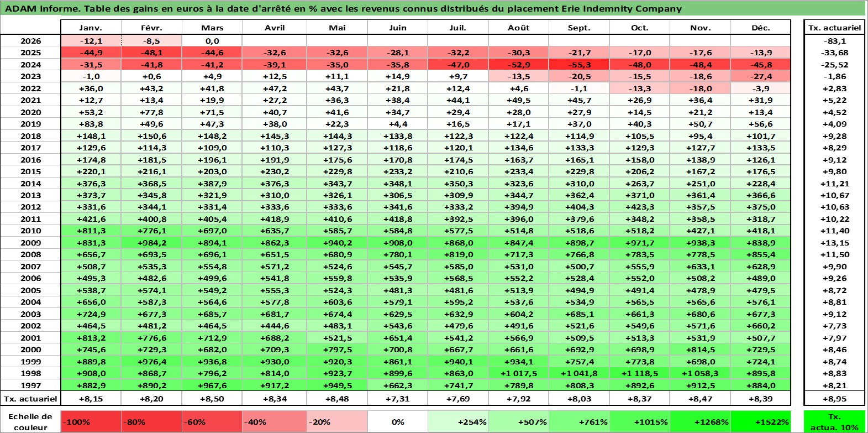Click the 2026 actuarial rate -83,1
The width and height of the screenshot is (868, 433).
click(834, 41)
